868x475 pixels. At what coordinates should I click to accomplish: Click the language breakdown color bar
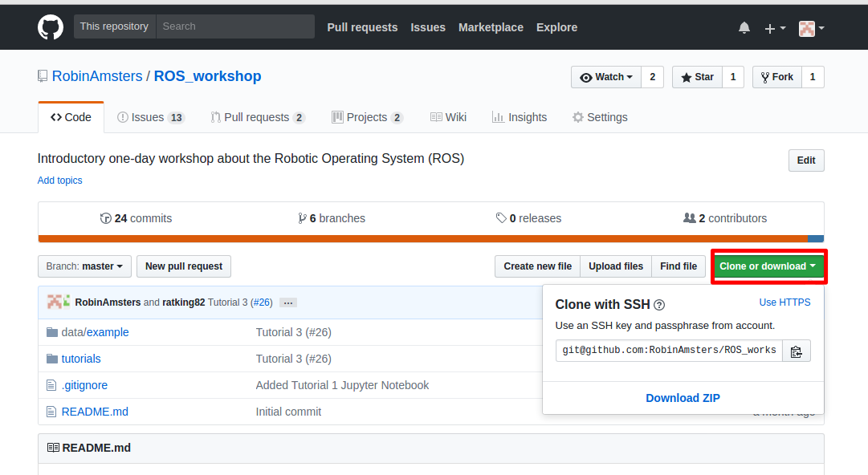[x=430, y=239]
